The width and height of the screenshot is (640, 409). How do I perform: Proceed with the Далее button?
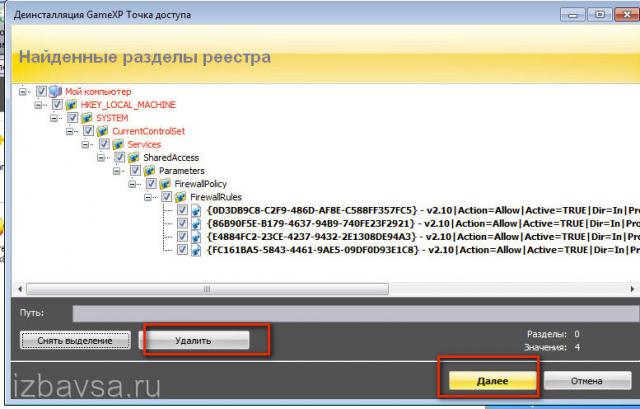pyautogui.click(x=492, y=381)
